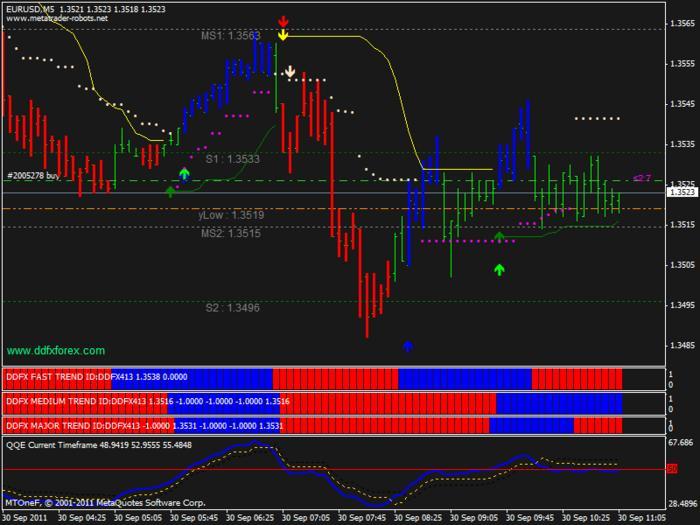This screenshot has width=700, height=525.
Task: Click the current price tag 1.3523
Action: 682,192
